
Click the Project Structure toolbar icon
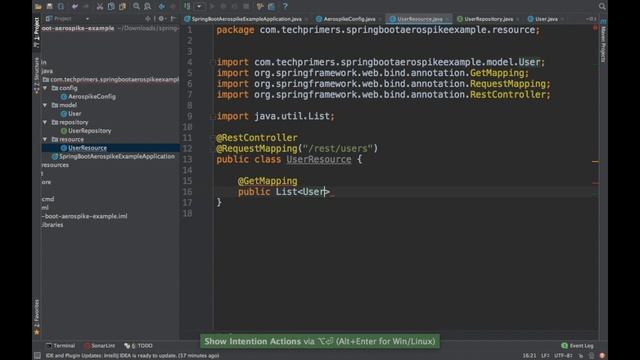271,6
